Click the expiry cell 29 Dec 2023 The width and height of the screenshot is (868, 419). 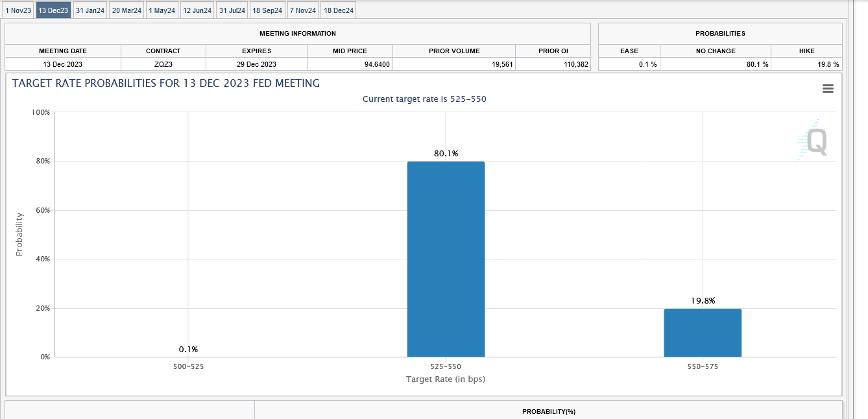(257, 64)
